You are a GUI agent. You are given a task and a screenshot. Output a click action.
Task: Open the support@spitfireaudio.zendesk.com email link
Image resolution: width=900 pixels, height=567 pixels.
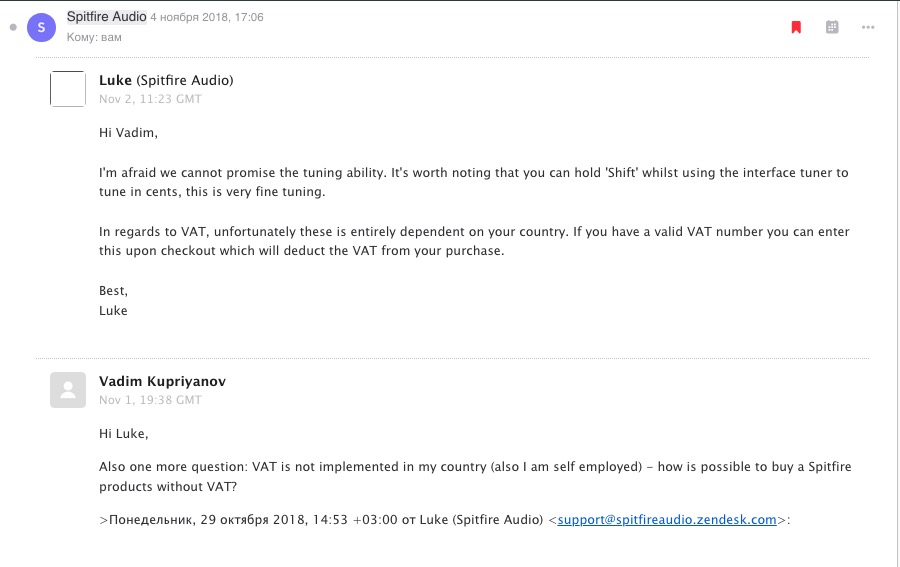(667, 519)
